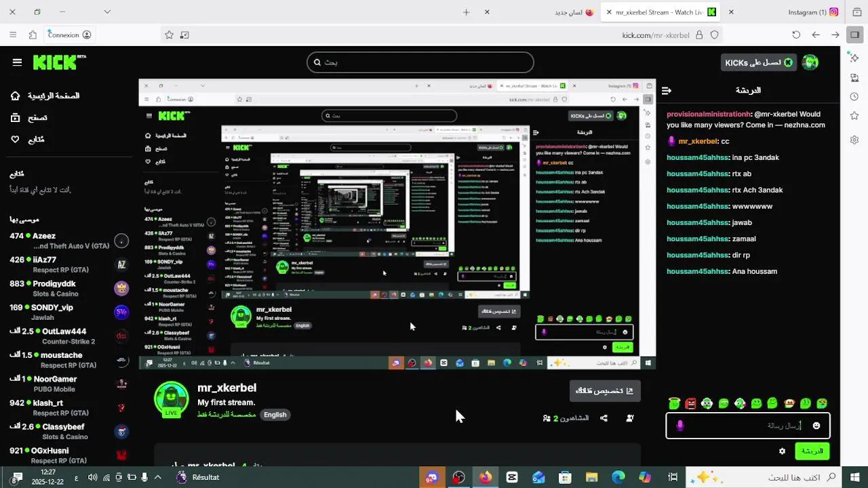The image size is (868, 488).
Task: Close the mr_xkerbel Stream tab
Action: (x=609, y=12)
